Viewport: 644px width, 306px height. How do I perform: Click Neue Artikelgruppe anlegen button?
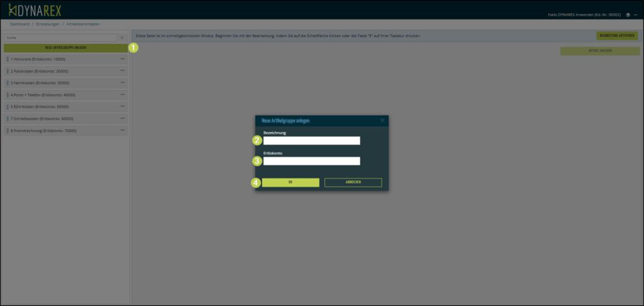click(65, 47)
